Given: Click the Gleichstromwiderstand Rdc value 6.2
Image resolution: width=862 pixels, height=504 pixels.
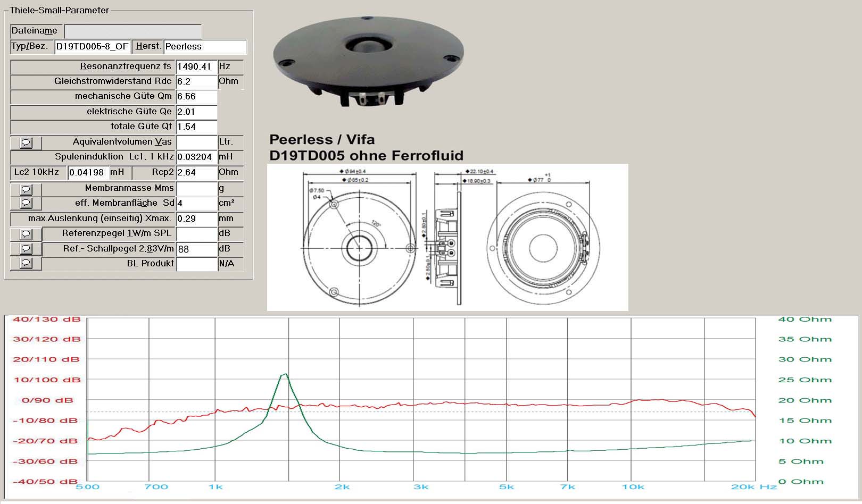Looking at the screenshot, I should (x=196, y=82).
